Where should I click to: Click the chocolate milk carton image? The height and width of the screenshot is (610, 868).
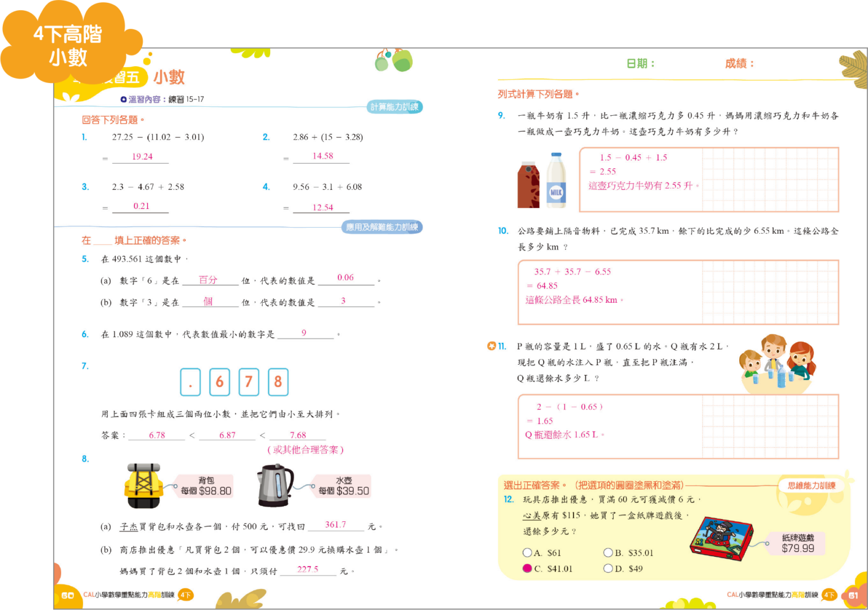point(529,185)
